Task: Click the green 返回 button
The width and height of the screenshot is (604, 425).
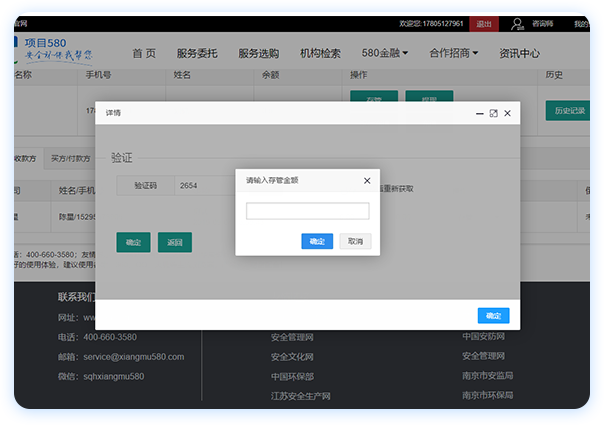Action: point(174,242)
